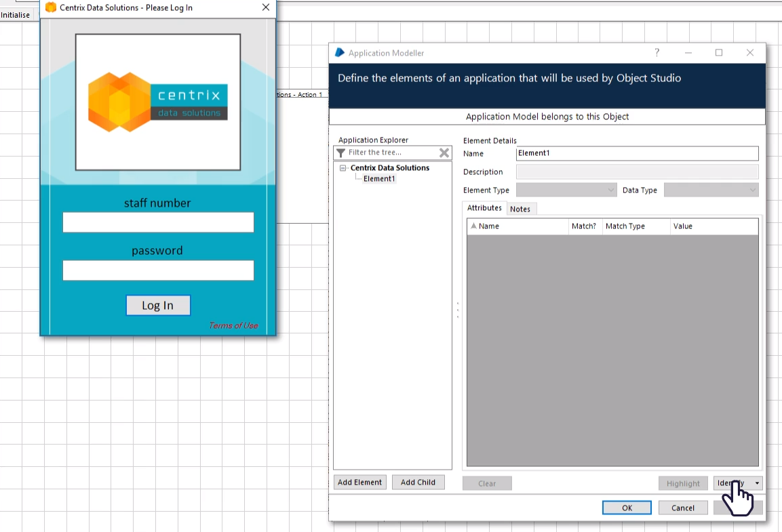The width and height of the screenshot is (782, 532).
Task: Select Element1 in the Application Explorer tree
Action: (x=379, y=178)
